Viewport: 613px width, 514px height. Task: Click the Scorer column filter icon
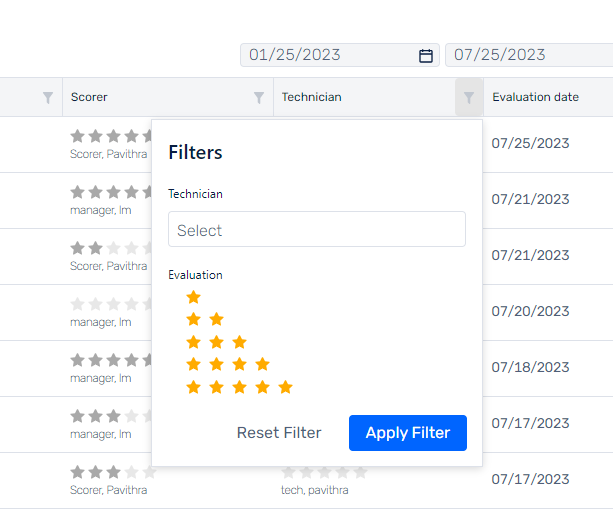[259, 97]
